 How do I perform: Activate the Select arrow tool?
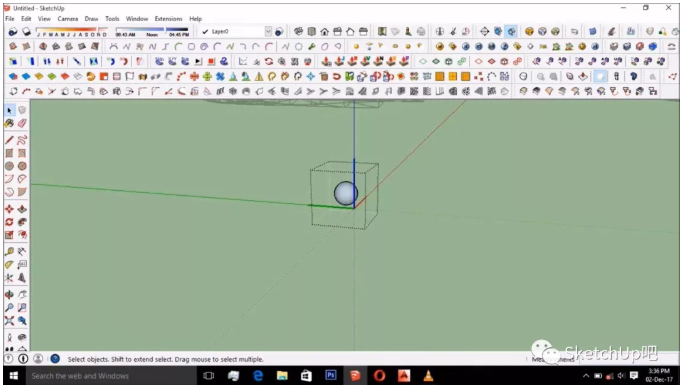click(x=9, y=110)
